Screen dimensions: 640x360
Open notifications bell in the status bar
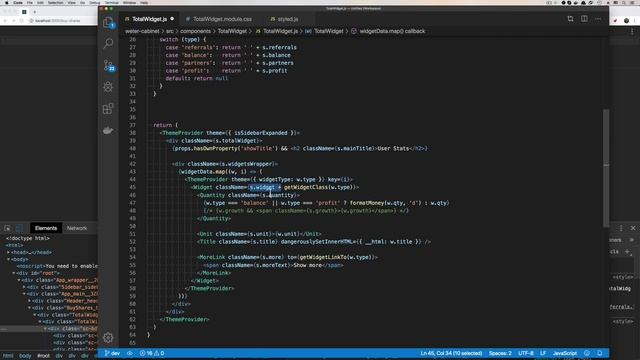(600, 353)
